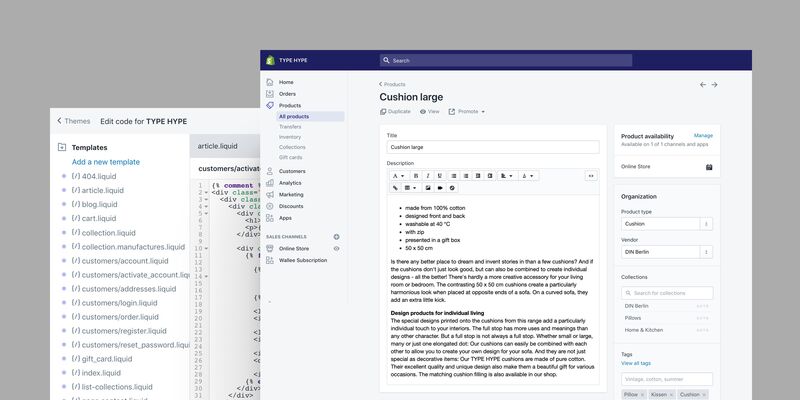Open alignment dropdown in editor
This screenshot has height=400, width=800.
[x=507, y=176]
